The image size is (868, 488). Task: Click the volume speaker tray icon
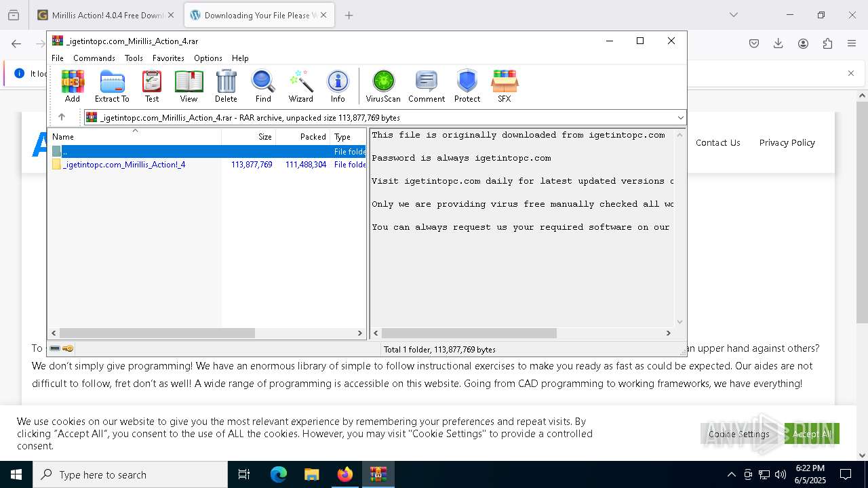781,474
